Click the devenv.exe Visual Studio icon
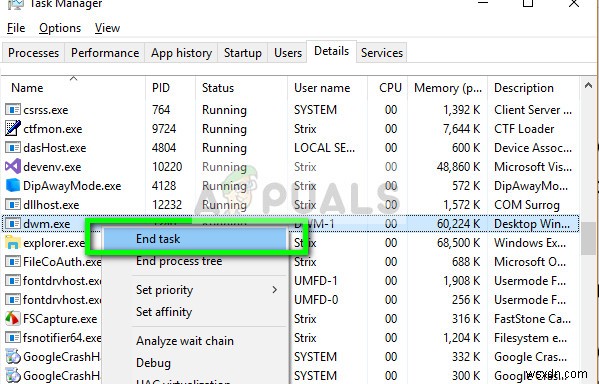This screenshot has height=384, width=599. pyautogui.click(x=13, y=167)
